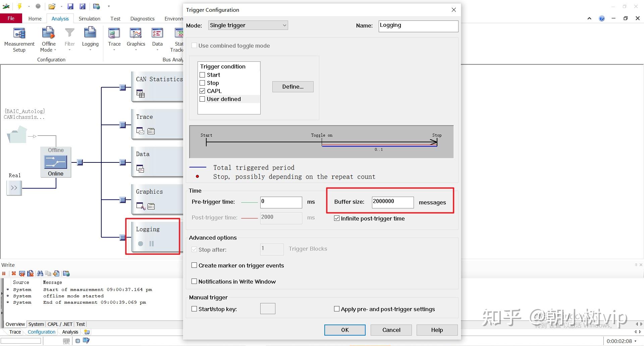Enable the Start trigger condition checkbox

pyautogui.click(x=202, y=75)
